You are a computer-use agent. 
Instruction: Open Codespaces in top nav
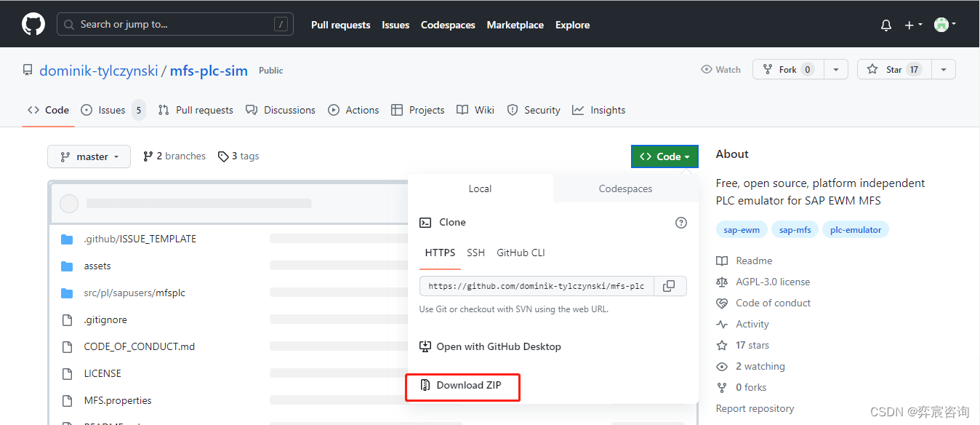(448, 25)
